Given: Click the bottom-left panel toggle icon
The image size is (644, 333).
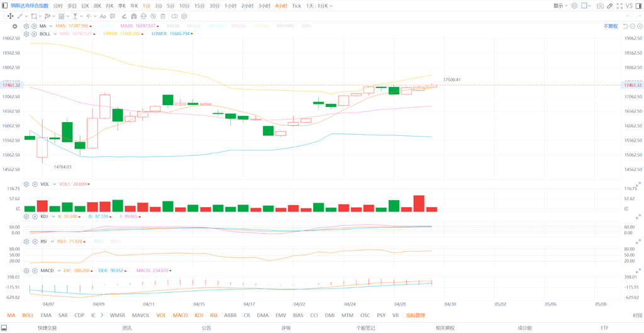Looking at the screenshot, I should [4, 328].
